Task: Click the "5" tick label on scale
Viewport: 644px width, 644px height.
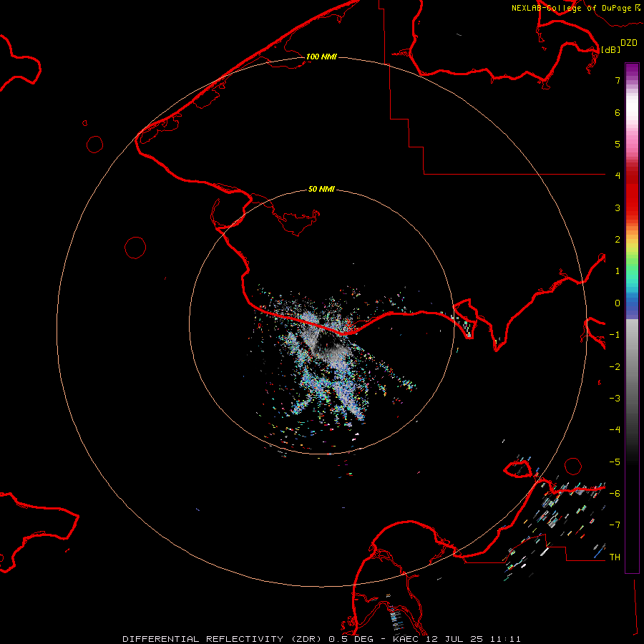Action: point(618,144)
